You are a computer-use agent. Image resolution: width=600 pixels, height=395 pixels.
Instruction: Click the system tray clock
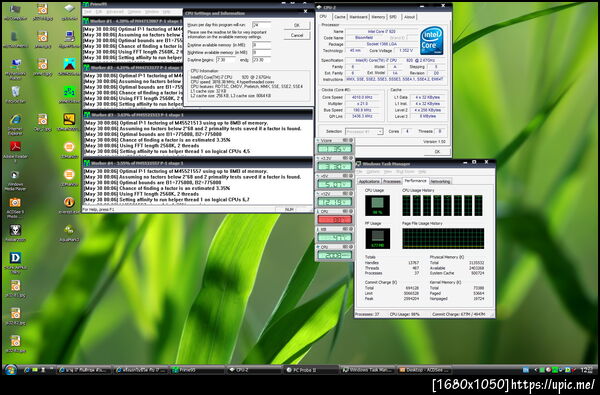tap(586, 370)
